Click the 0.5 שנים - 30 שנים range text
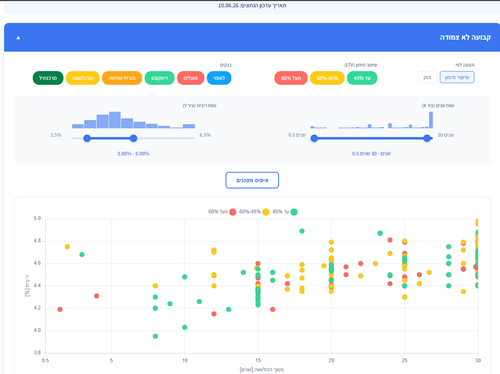The image size is (500, 374). click(x=371, y=154)
